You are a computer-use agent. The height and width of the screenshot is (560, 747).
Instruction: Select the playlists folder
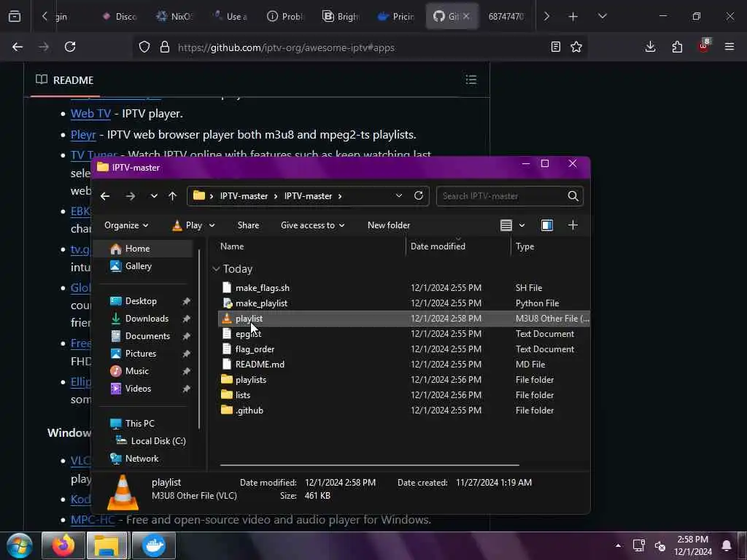pyautogui.click(x=404, y=379)
